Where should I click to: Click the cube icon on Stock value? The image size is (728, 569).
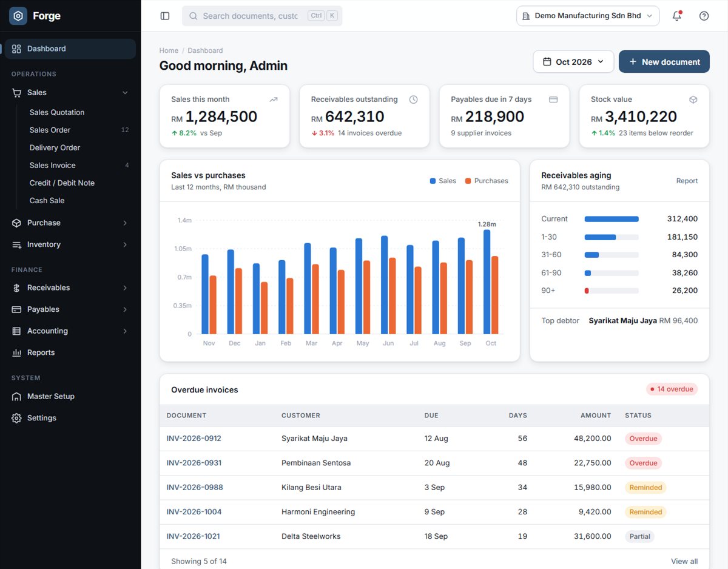coord(693,99)
